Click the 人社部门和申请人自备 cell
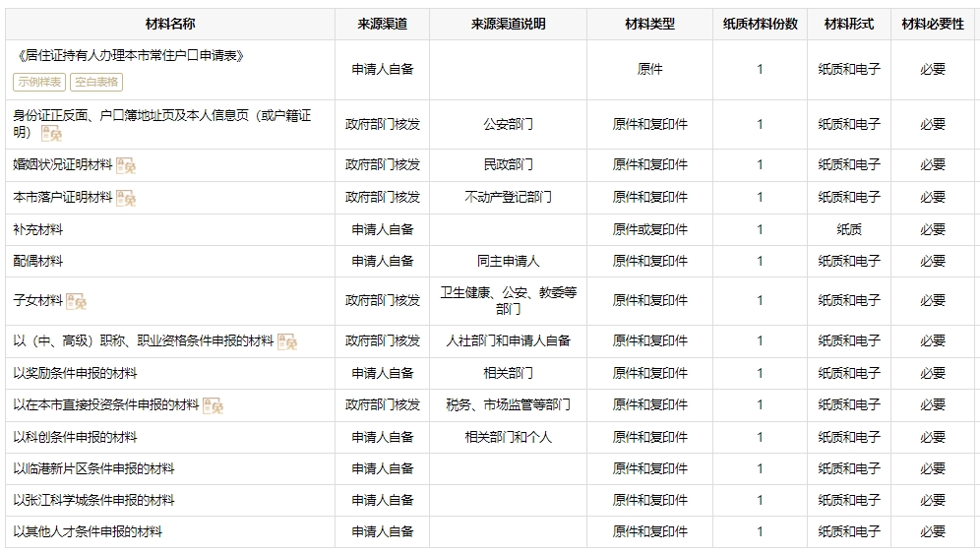Image resolution: width=980 pixels, height=554 pixels. pyautogui.click(x=508, y=340)
